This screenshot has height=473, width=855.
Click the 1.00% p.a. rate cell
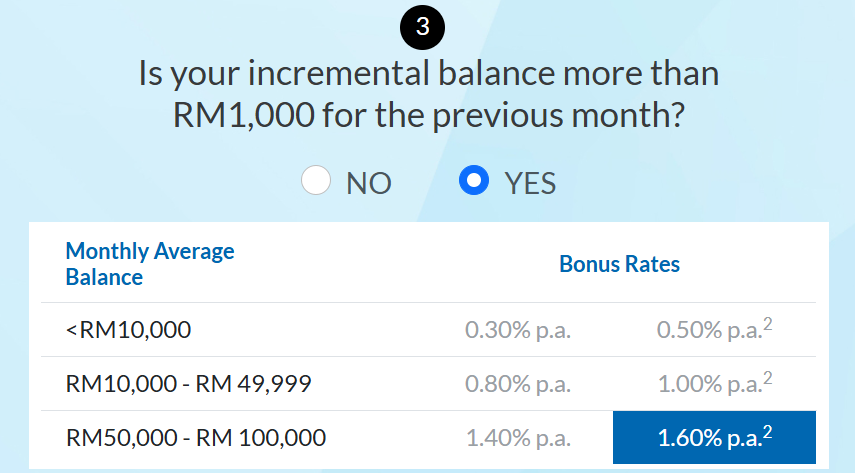[x=714, y=383]
